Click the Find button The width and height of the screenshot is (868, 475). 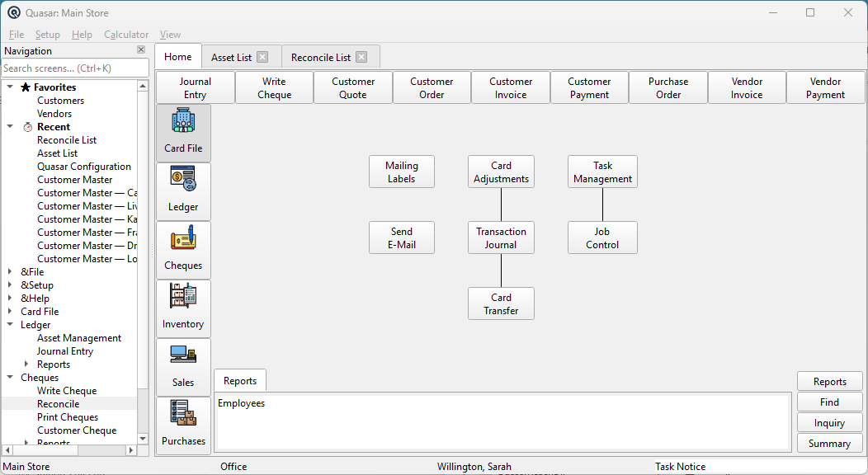click(830, 402)
